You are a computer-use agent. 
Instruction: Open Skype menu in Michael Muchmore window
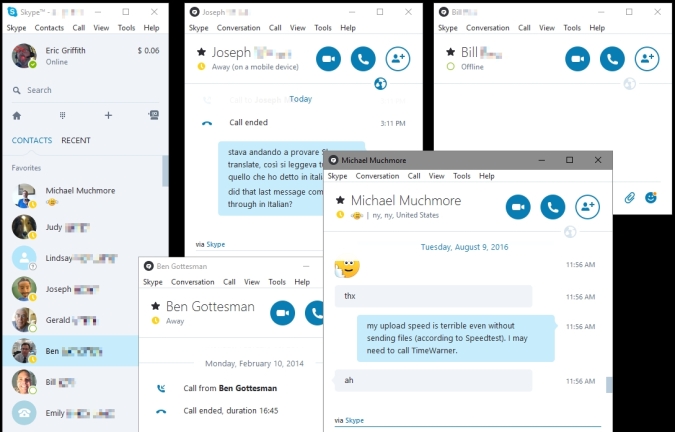[x=337, y=176]
